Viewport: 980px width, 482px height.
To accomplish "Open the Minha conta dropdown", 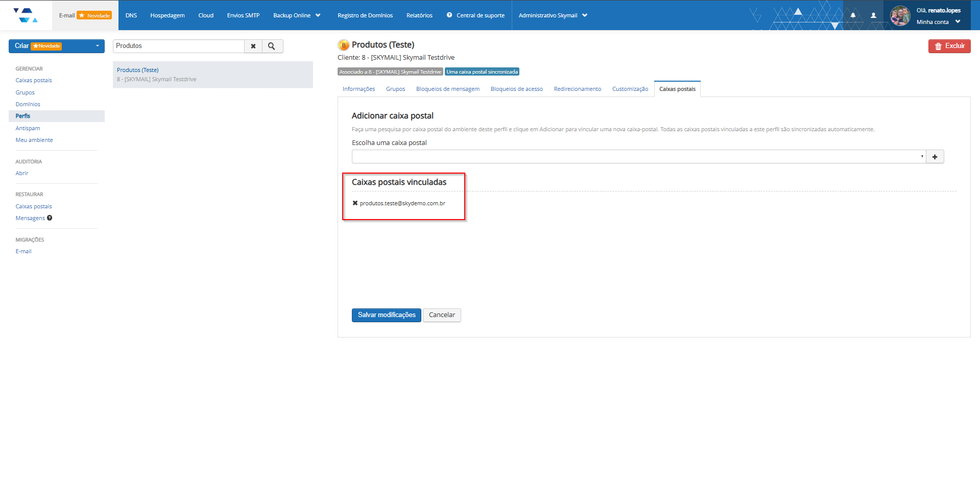I will click(x=938, y=22).
